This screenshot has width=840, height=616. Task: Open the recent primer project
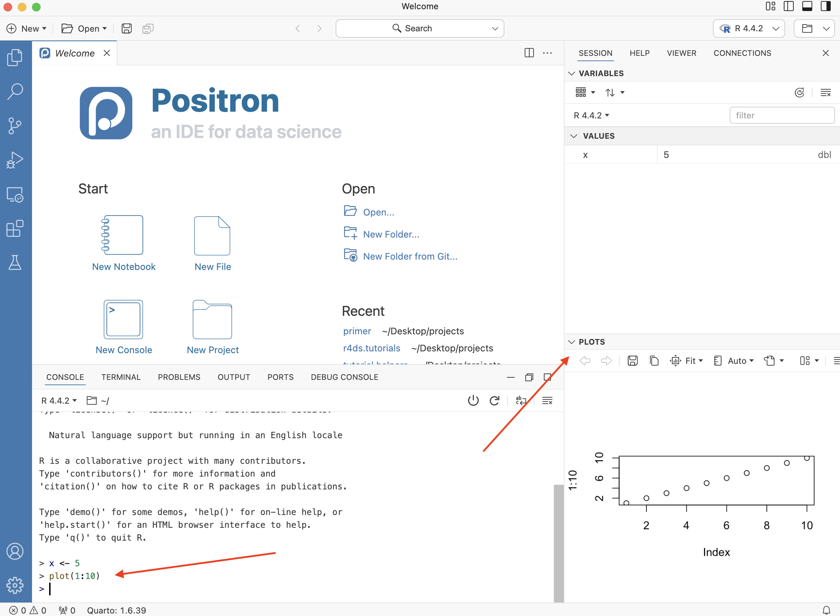click(357, 331)
